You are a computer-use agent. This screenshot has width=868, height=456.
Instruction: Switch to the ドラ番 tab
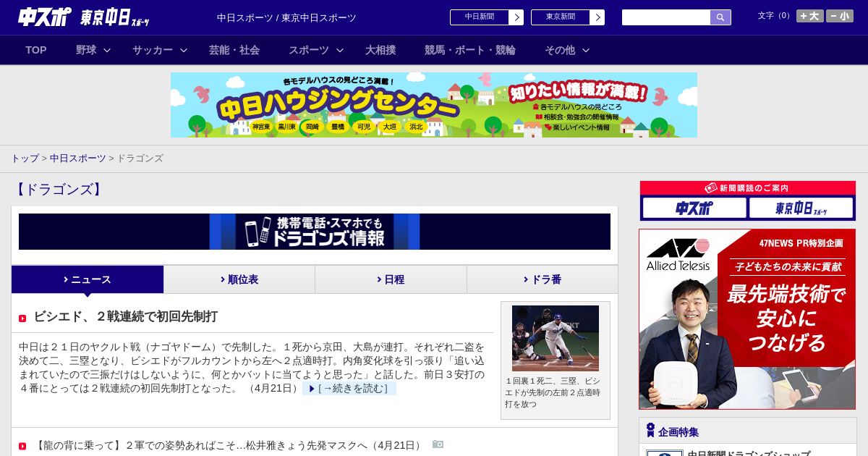click(x=542, y=279)
